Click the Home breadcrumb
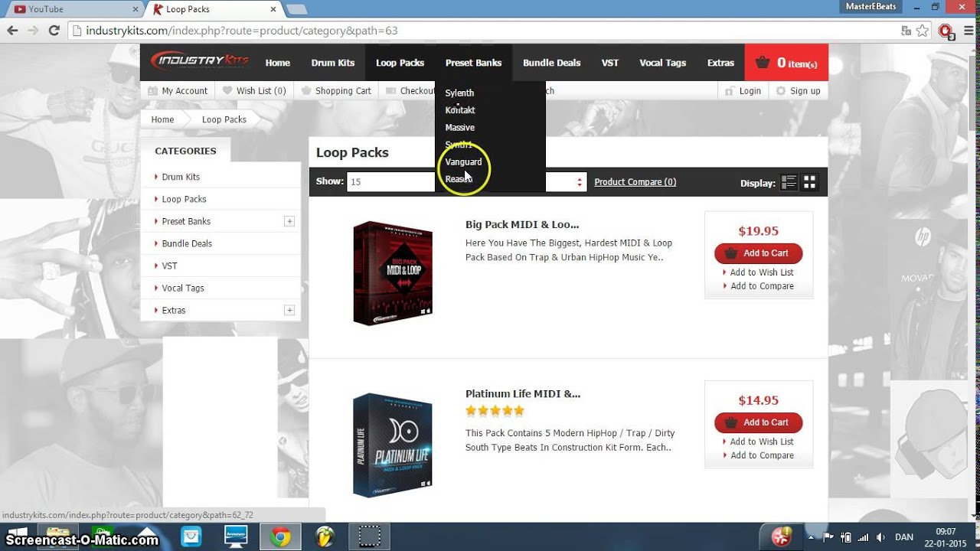The height and width of the screenshot is (551, 980). 162,119
